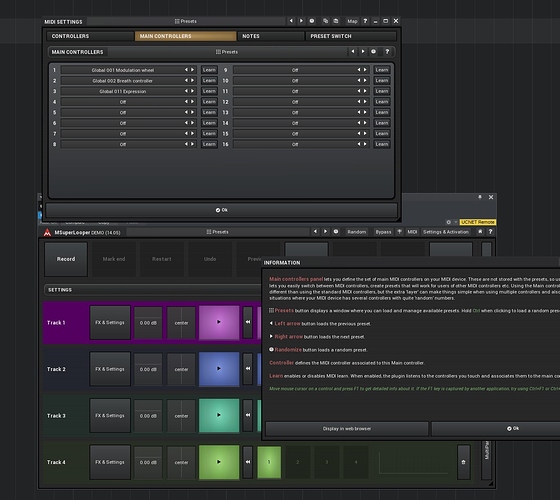Image resolution: width=560 pixels, height=500 pixels.
Task: Load next preset in MIDI Settings title bar
Action: click(301, 21)
